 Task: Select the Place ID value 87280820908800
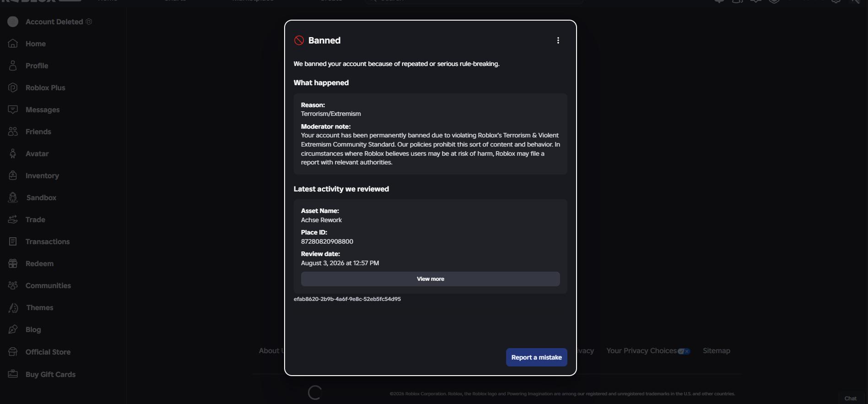point(327,241)
